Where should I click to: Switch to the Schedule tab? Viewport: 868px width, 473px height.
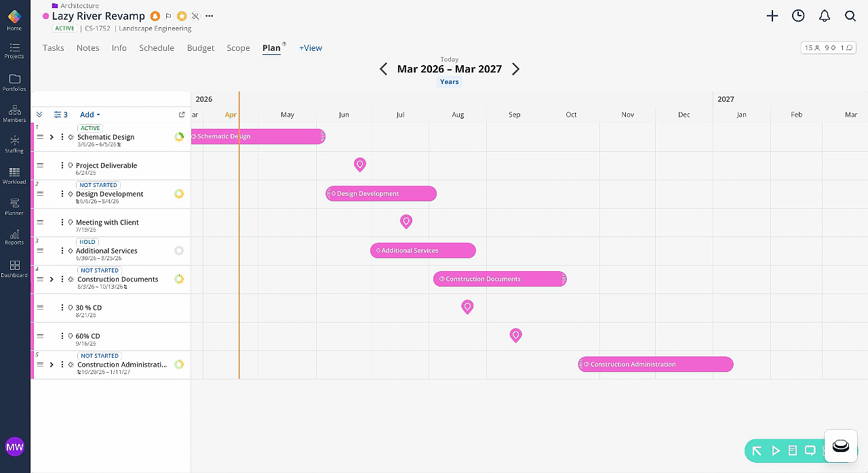click(x=157, y=48)
